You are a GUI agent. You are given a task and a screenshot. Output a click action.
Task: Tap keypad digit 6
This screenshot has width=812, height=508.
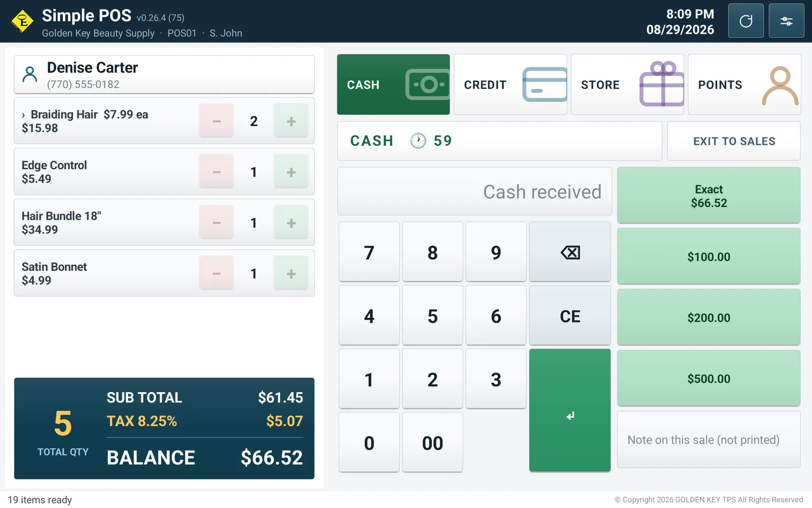pos(496,315)
